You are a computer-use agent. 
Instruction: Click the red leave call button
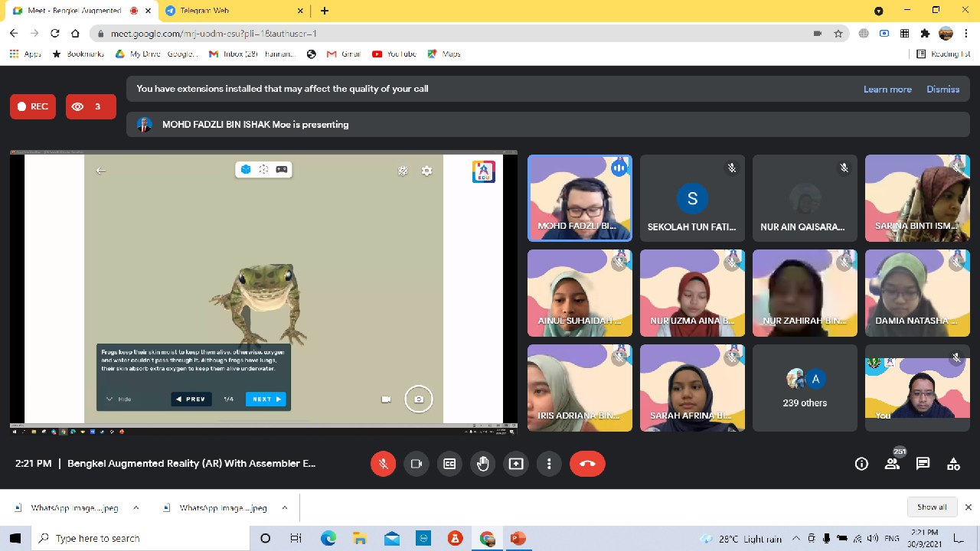587,464
